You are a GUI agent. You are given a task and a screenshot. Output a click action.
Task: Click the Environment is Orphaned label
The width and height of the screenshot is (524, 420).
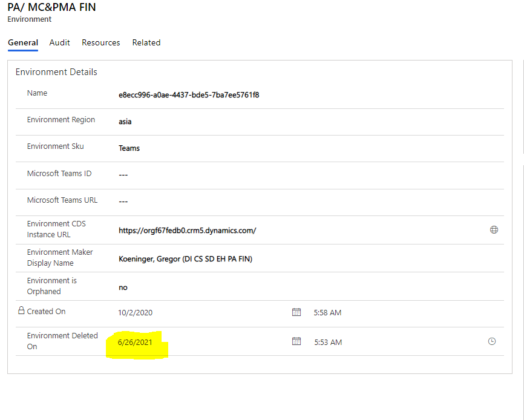point(52,286)
